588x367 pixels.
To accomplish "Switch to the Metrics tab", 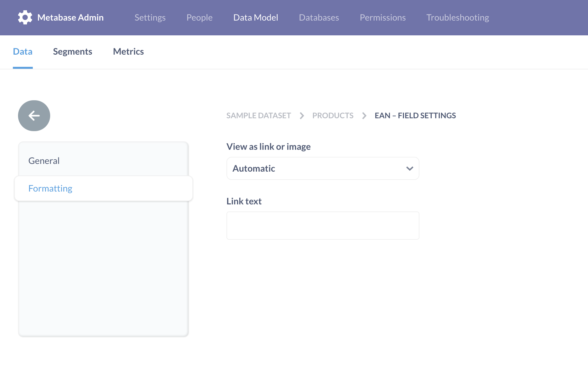I will pyautogui.click(x=128, y=51).
